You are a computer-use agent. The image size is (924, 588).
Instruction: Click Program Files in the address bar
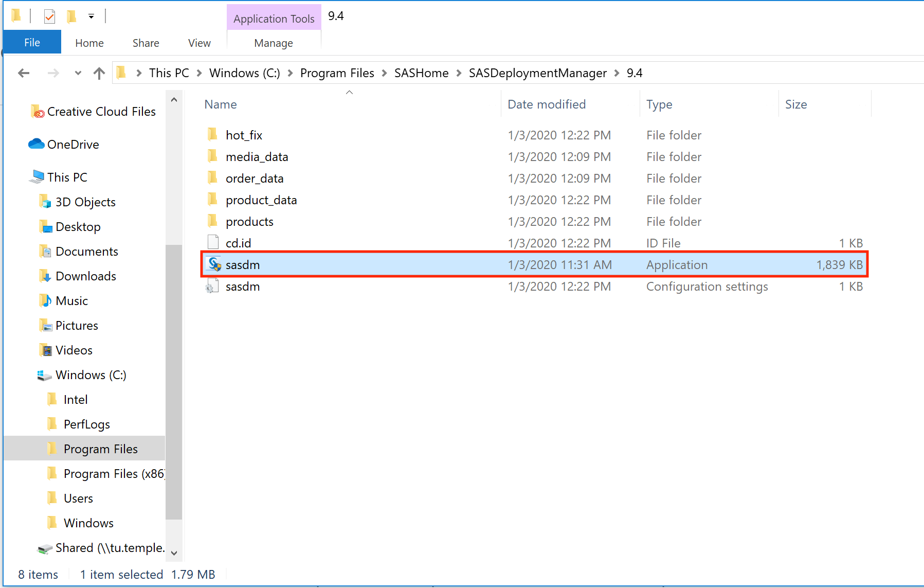[x=337, y=73]
